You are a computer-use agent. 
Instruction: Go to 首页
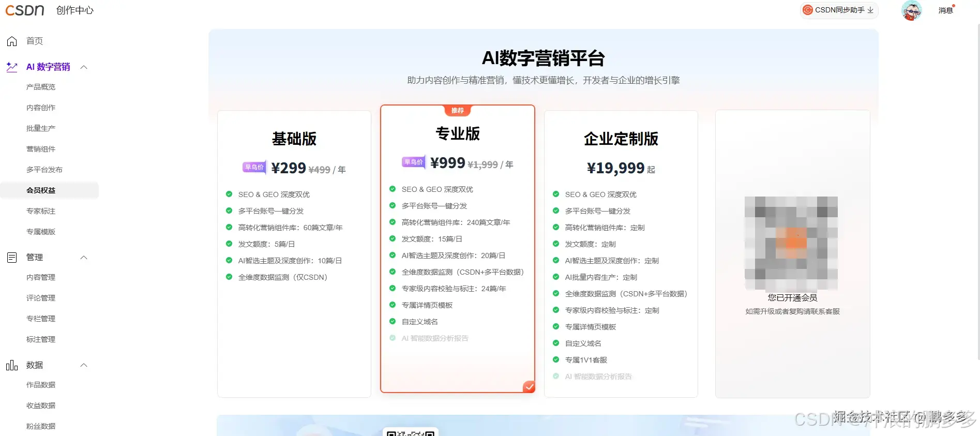pos(35,41)
